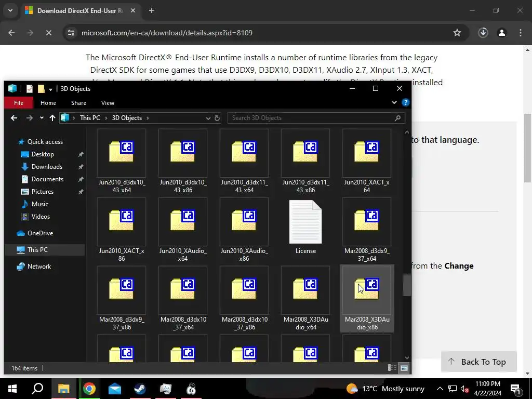Click Back To Top button

478,362
